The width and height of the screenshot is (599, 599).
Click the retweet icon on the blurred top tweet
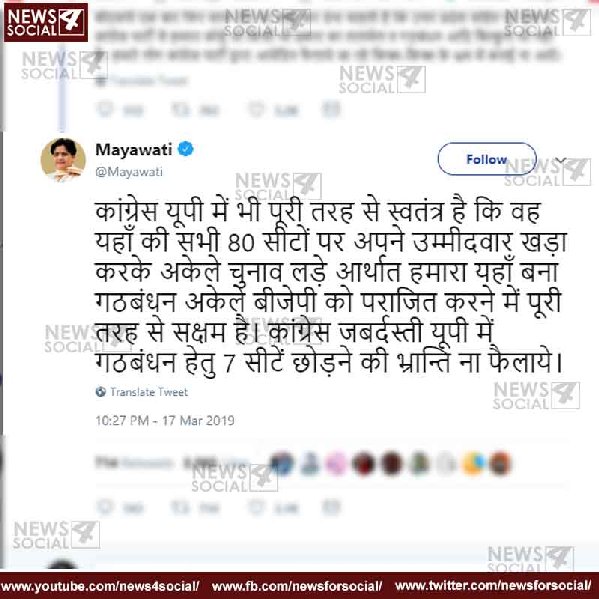click(180, 109)
